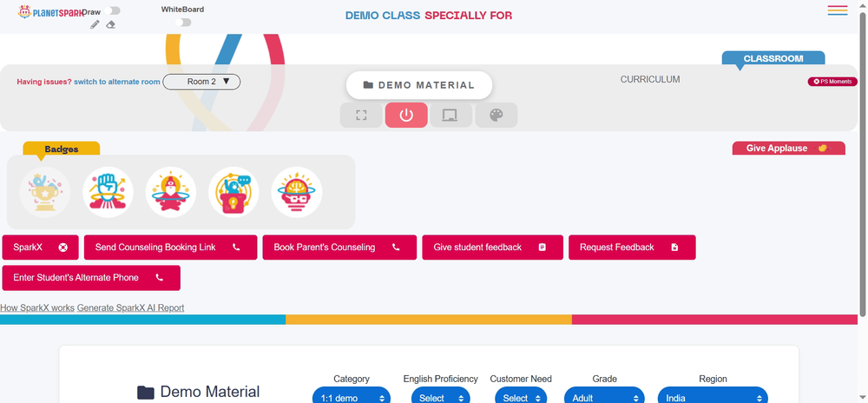The image size is (868, 403).
Task: Open the Category 1:1 demo dropdown
Action: [351, 397]
